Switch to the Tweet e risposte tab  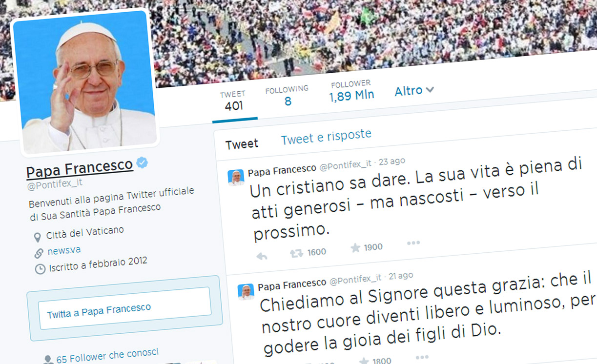(326, 137)
